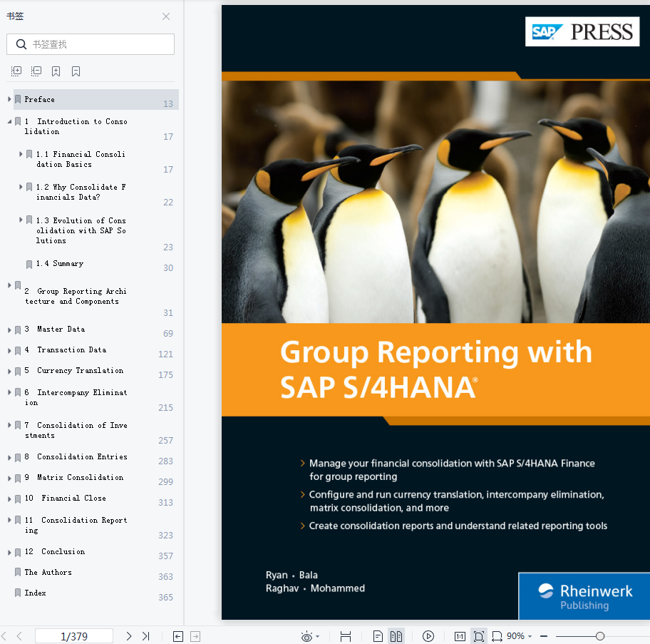The height and width of the screenshot is (644, 650).
Task: Click the zoom out minus button
Action: [x=544, y=636]
